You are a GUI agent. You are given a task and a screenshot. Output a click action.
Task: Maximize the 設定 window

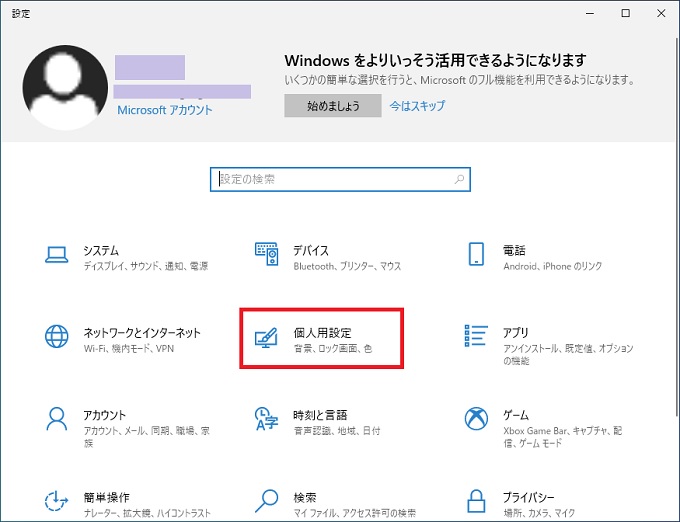(x=625, y=13)
